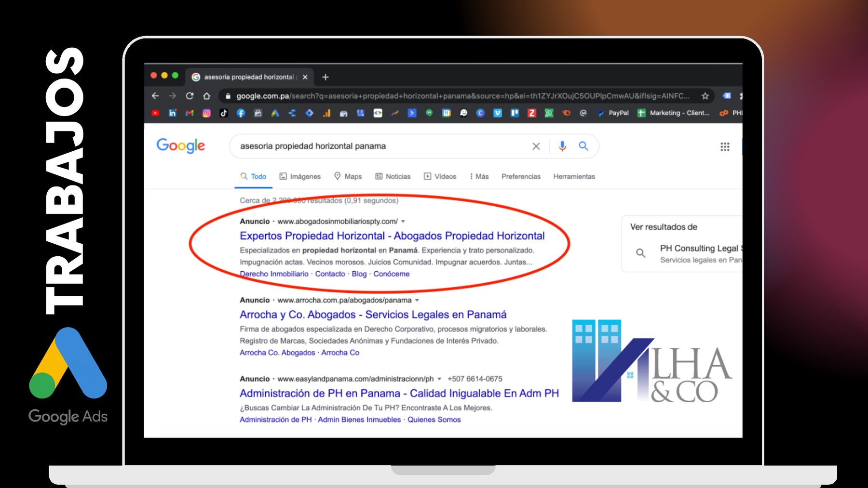868x488 pixels.
Task: Click the blue magnifier search button
Action: (x=583, y=146)
